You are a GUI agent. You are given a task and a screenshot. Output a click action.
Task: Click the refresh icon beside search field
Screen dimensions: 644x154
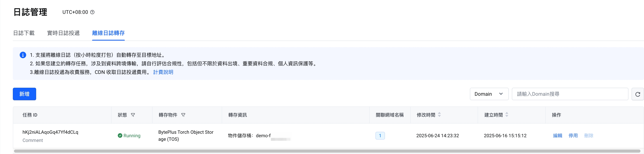coord(638,94)
